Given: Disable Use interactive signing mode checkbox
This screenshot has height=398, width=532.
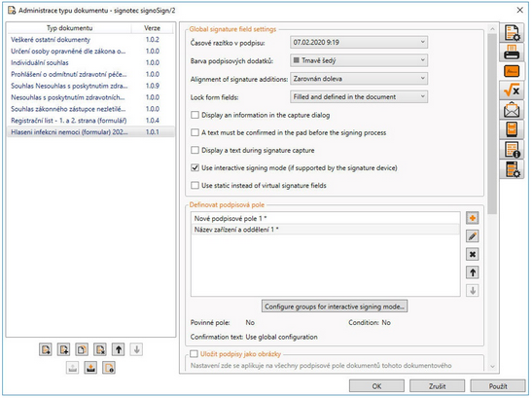Looking at the screenshot, I should click(195, 167).
